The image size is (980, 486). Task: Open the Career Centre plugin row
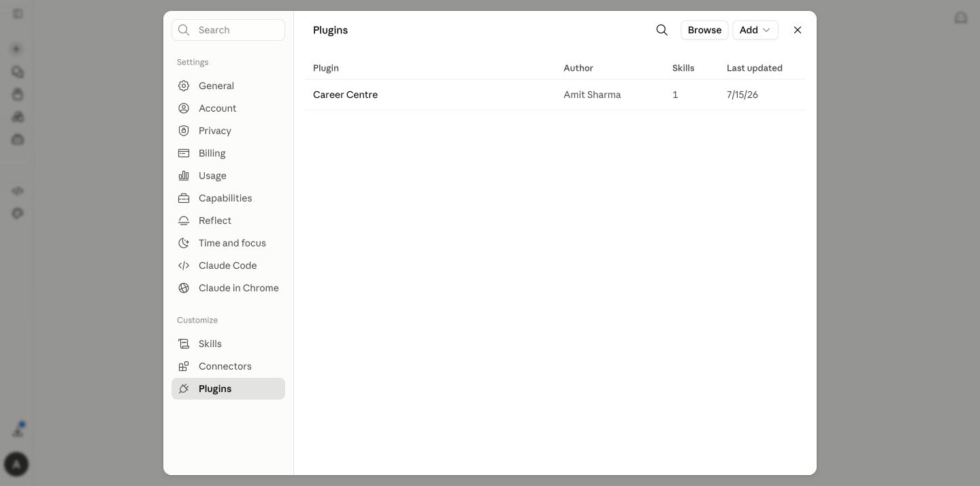(x=555, y=95)
